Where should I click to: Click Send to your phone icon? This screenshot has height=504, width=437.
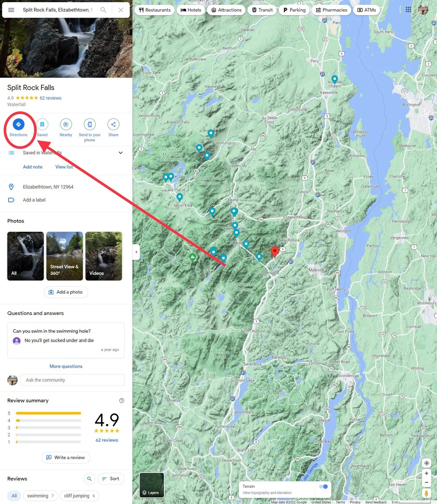tap(90, 125)
